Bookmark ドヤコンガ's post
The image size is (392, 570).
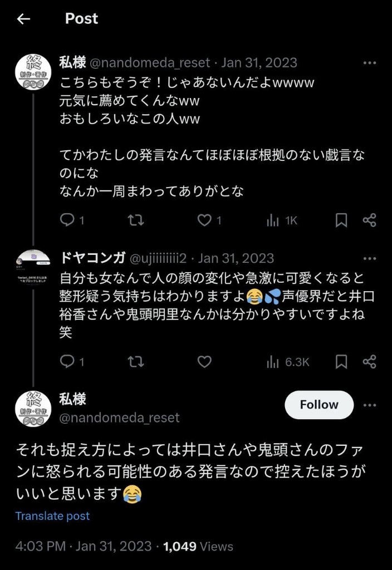(x=341, y=362)
